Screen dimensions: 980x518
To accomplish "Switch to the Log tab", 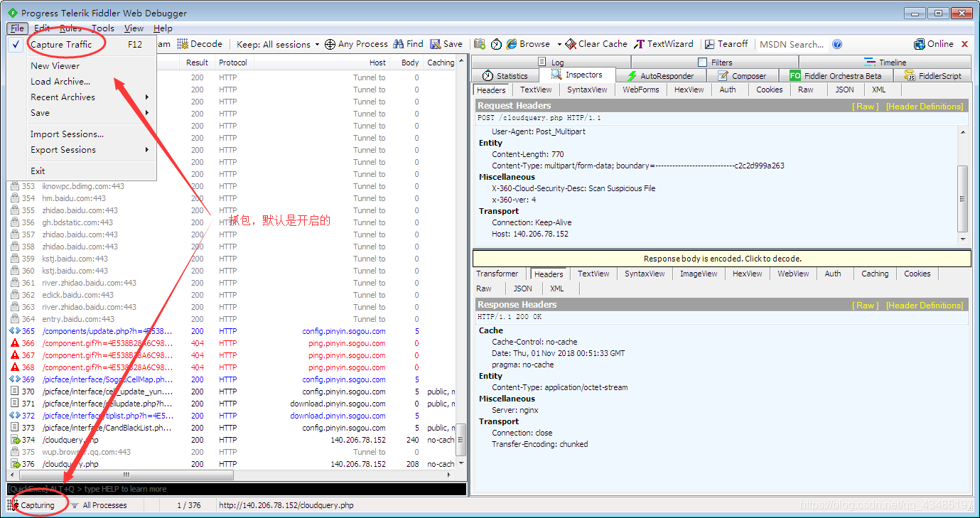I will point(551,63).
